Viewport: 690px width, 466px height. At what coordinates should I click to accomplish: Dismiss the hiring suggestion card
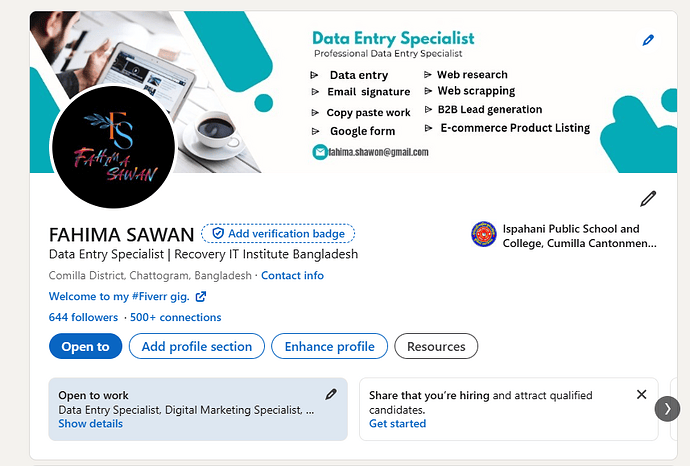coord(642,394)
